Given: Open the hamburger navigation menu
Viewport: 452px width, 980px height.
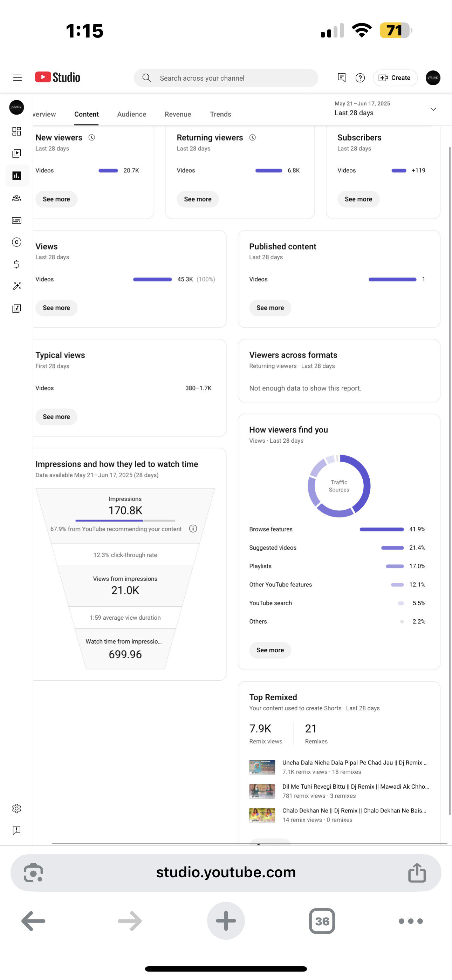Looking at the screenshot, I should pos(18,77).
